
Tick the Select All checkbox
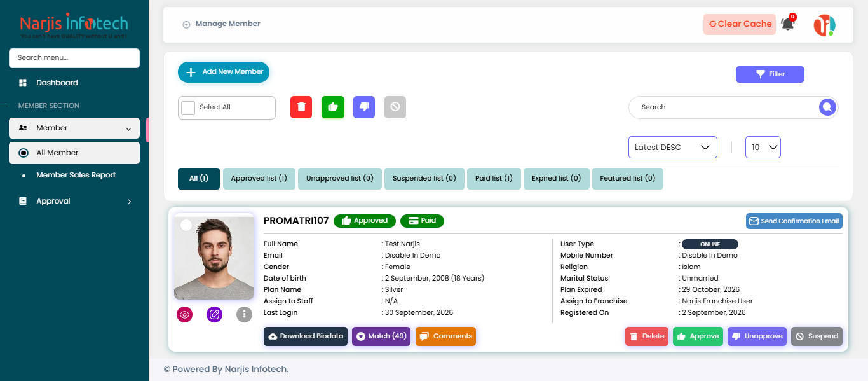[188, 107]
